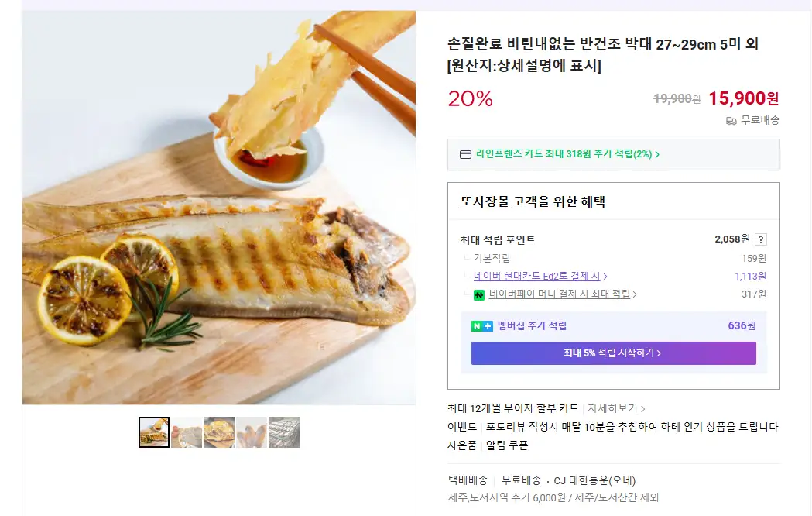Image resolution: width=812 pixels, height=516 pixels.
Task: Expand the 라인프렌즈 카드 추가 적립 details
Action: tap(567, 154)
